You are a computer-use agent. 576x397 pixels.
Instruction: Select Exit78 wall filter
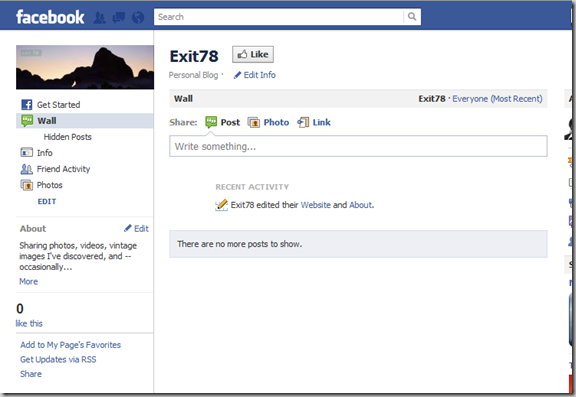[x=432, y=99]
